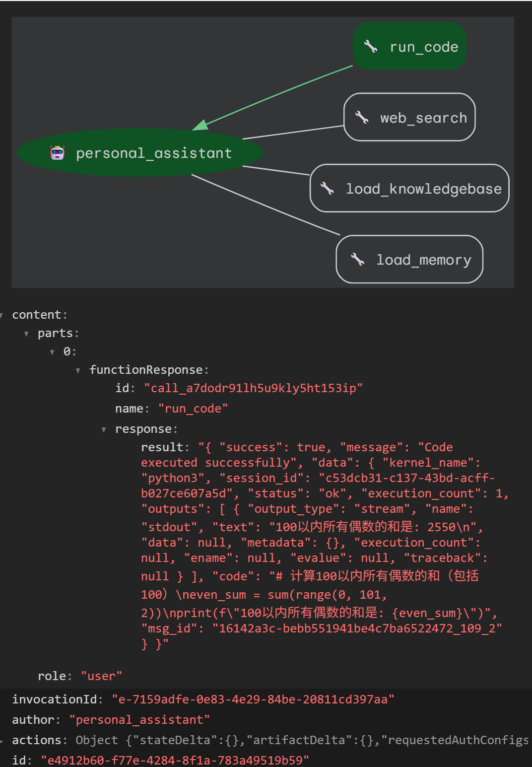Select the web_search graph node
The width and height of the screenshot is (532, 767).
409,117
